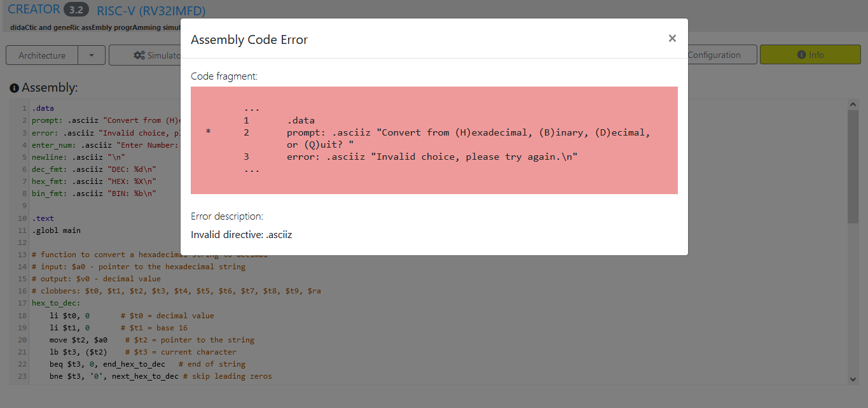This screenshot has height=408, width=868.
Task: Select the yellow Info button
Action: [x=810, y=55]
